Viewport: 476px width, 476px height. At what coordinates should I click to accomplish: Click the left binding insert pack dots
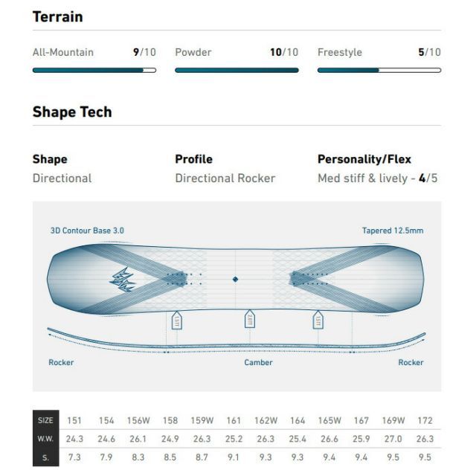pos(184,279)
